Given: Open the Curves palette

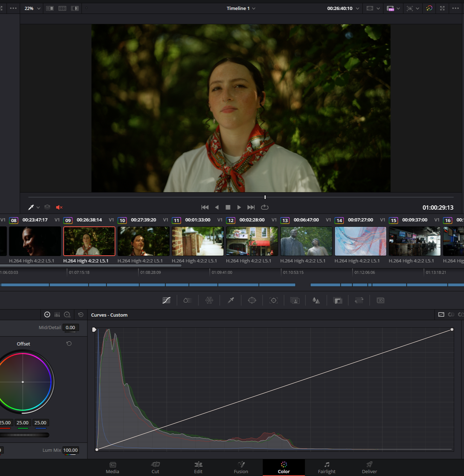Looking at the screenshot, I should tap(166, 300).
